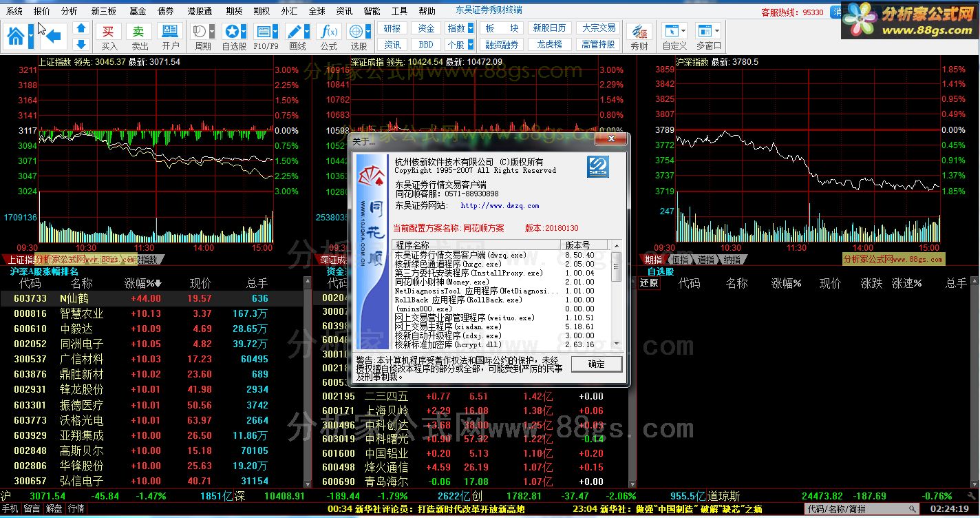Click the 高管持股 button
Viewport: 980px width, 518px height.
click(599, 44)
